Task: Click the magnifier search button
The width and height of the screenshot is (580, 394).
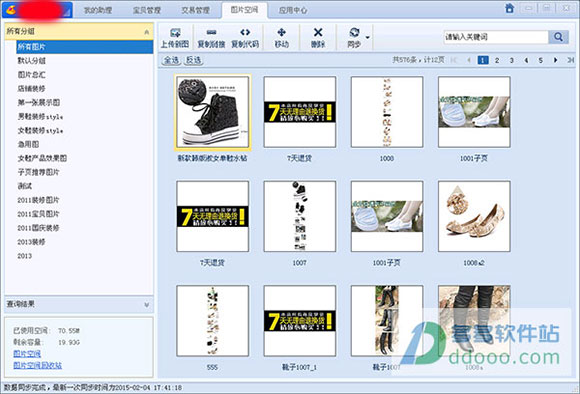Action: coord(558,37)
